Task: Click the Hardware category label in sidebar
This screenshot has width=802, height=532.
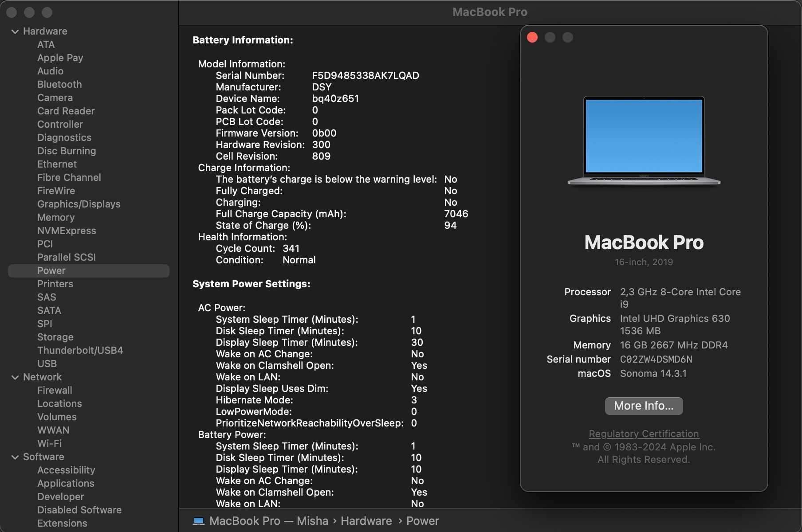Action: [45, 31]
